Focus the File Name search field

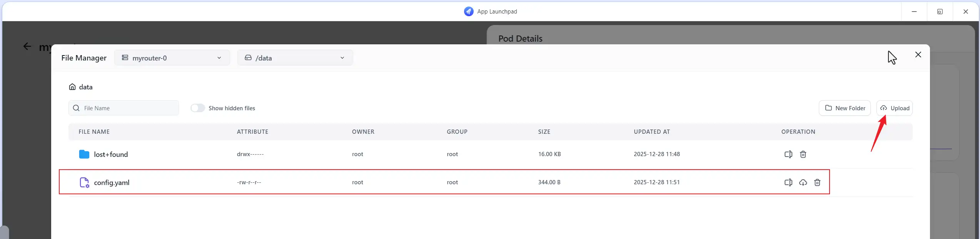[x=129, y=108]
